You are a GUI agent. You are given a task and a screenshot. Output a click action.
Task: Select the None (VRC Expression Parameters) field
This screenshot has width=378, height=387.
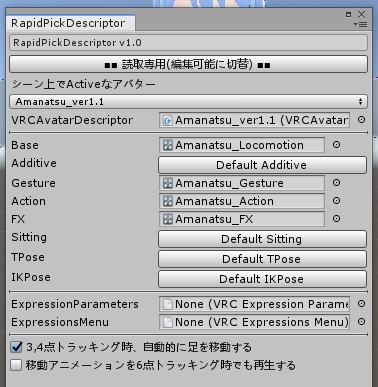click(254, 304)
